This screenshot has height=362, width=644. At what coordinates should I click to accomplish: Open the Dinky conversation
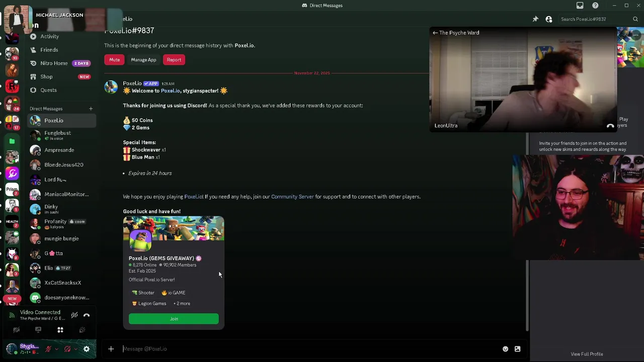point(61,209)
